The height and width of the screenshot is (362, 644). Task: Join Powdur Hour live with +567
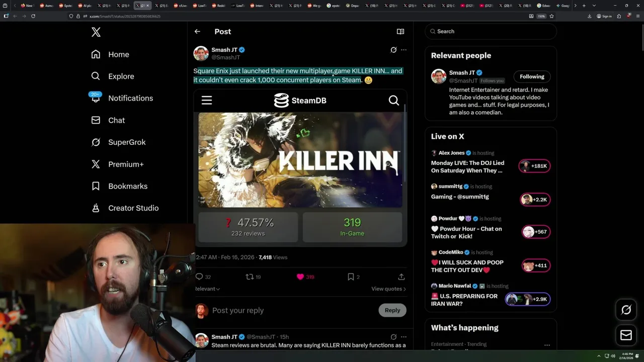[x=535, y=232]
